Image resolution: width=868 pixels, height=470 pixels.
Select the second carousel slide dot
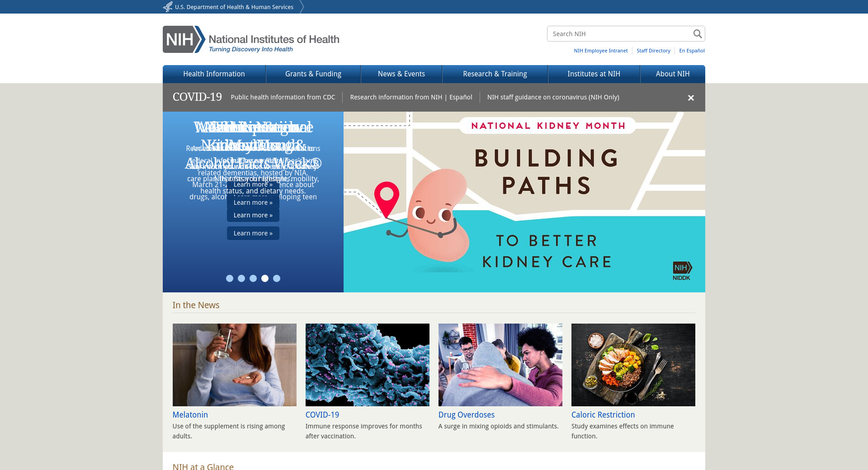pyautogui.click(x=241, y=278)
